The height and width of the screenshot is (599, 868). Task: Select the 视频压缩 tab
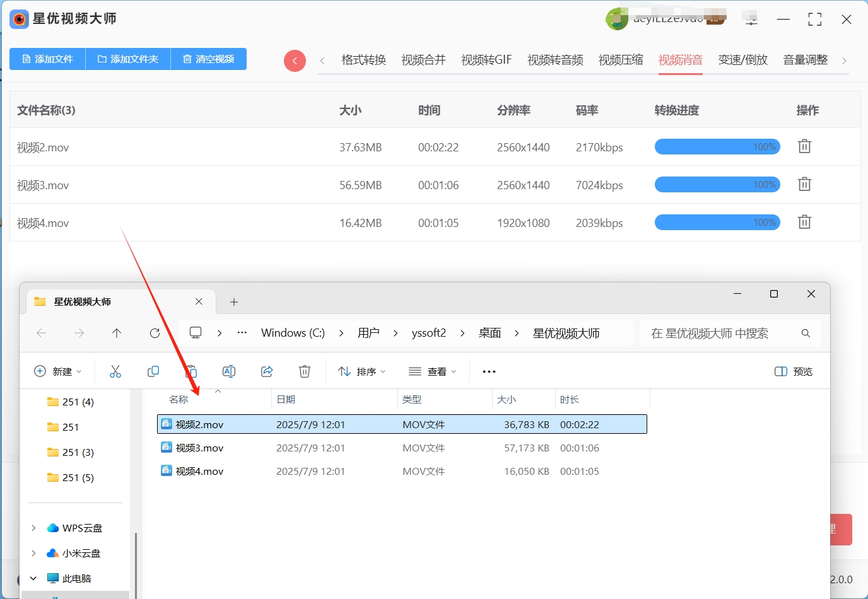point(621,60)
